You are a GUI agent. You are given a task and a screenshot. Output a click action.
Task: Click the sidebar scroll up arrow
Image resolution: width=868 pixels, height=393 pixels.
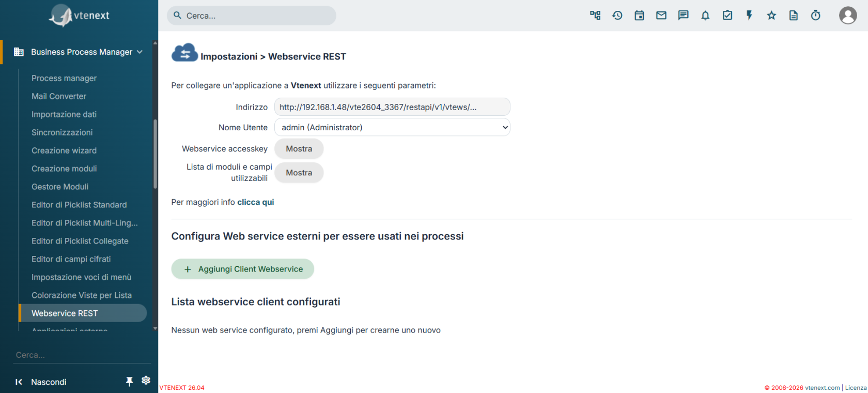155,43
